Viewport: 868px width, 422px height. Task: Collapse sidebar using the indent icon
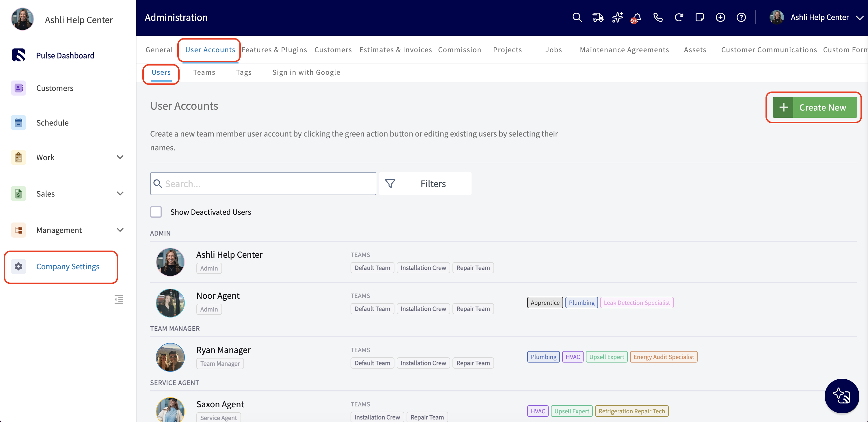click(119, 299)
